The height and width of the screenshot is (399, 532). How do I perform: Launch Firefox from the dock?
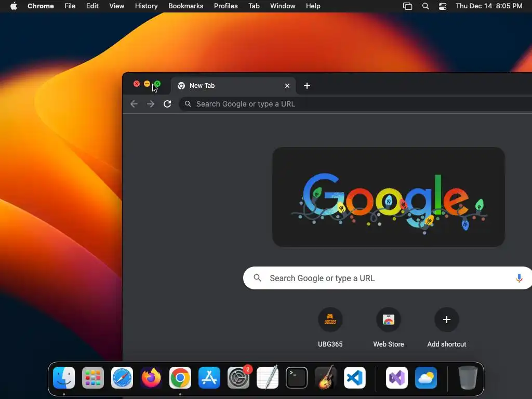point(151,378)
